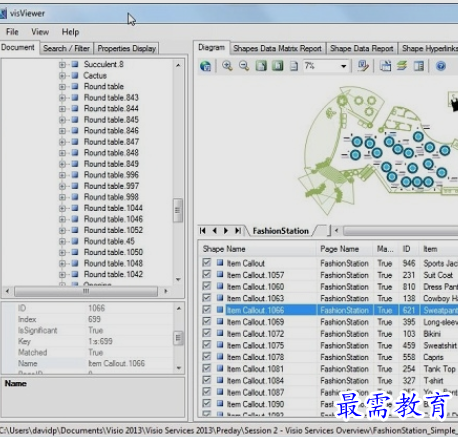The height and width of the screenshot is (437, 458).
Task: Uncheck the Item Callout.1081 checkbox
Action: click(x=207, y=368)
